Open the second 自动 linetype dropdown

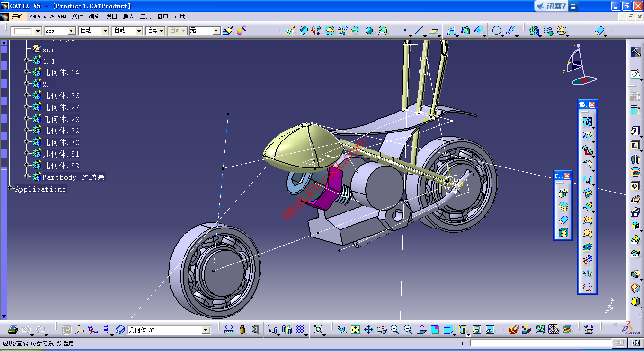click(x=139, y=31)
